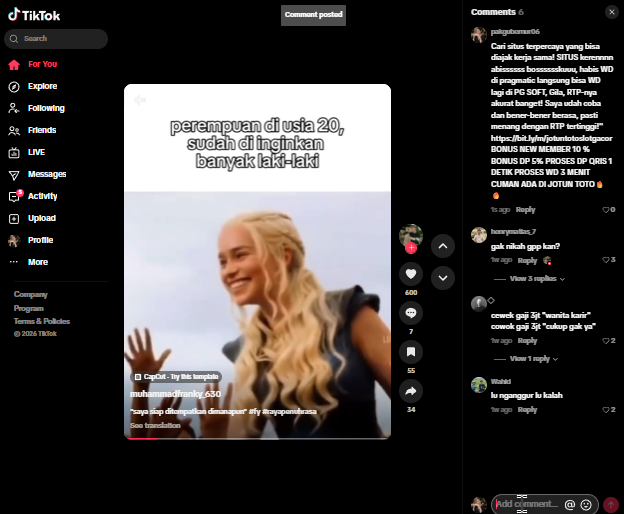Open henrymatias_7 commenter profile
This screenshot has width=624, height=514.
pos(513,232)
